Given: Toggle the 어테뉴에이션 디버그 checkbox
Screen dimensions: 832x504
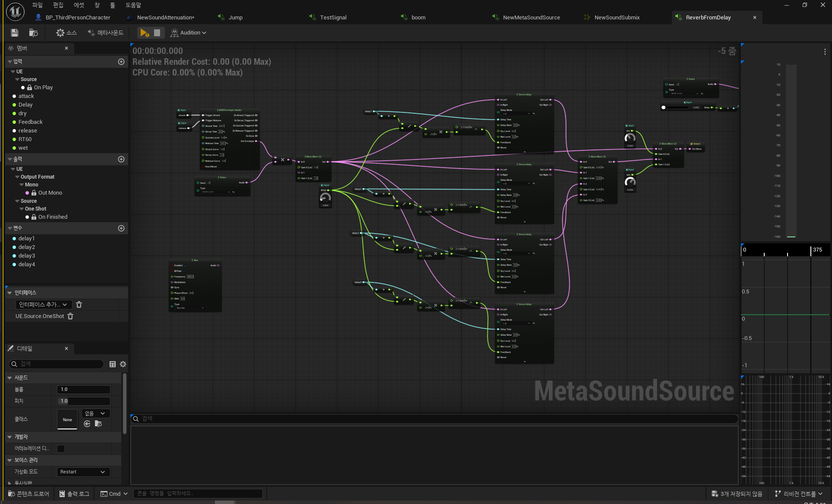Looking at the screenshot, I should 61,449.
